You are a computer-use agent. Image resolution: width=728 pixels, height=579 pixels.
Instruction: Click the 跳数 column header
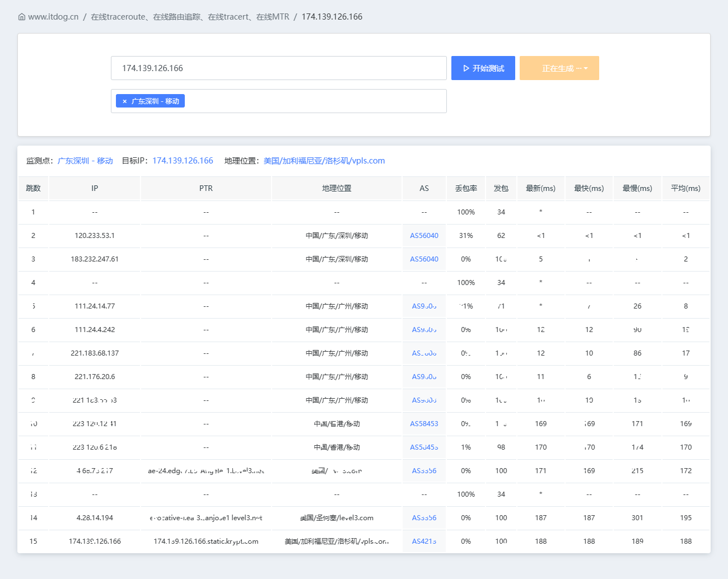pyautogui.click(x=34, y=188)
